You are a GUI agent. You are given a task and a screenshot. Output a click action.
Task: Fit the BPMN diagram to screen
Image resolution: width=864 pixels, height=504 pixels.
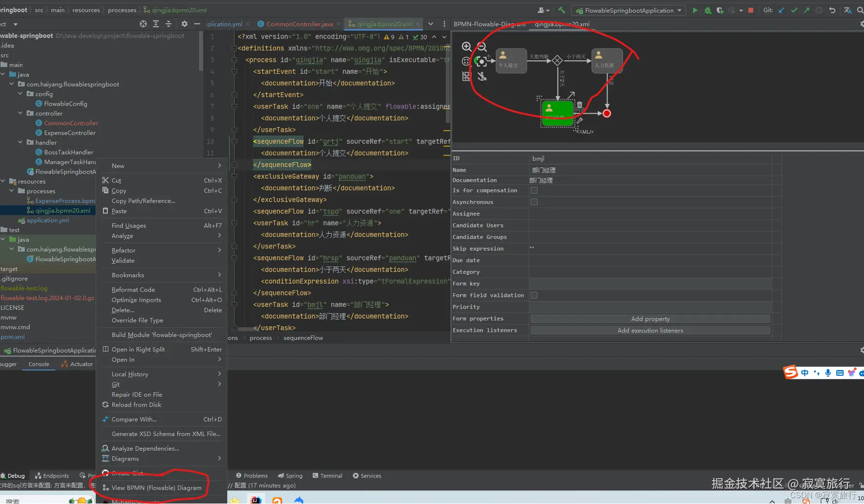point(466,61)
